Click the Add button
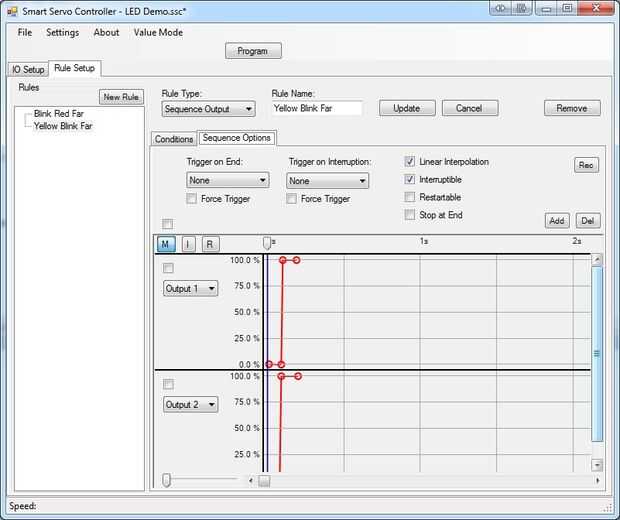 click(x=557, y=221)
